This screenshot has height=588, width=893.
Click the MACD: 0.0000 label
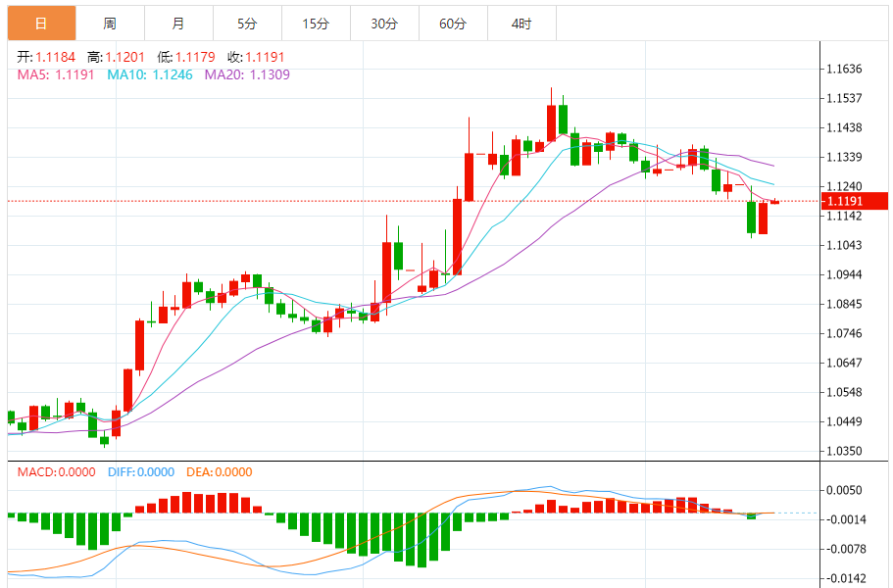click(57, 472)
